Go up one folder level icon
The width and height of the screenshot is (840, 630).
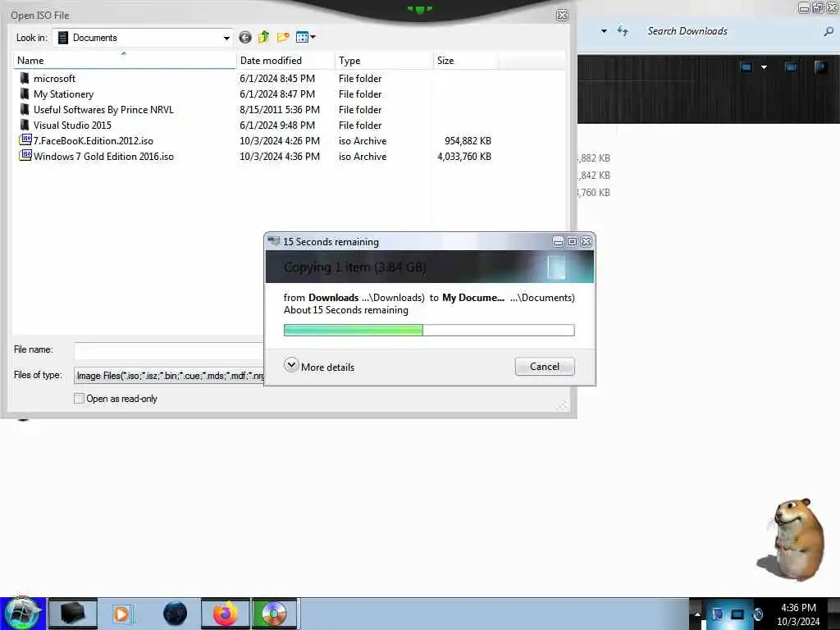coord(263,37)
